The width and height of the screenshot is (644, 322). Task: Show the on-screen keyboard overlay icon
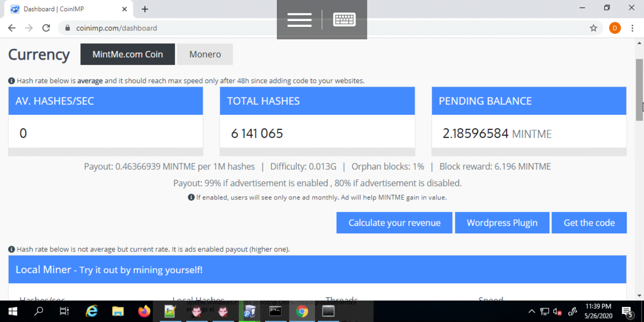coord(344,20)
